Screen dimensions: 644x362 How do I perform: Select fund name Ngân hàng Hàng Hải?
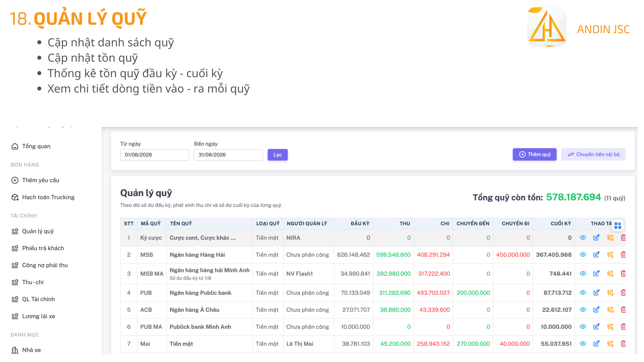(197, 255)
